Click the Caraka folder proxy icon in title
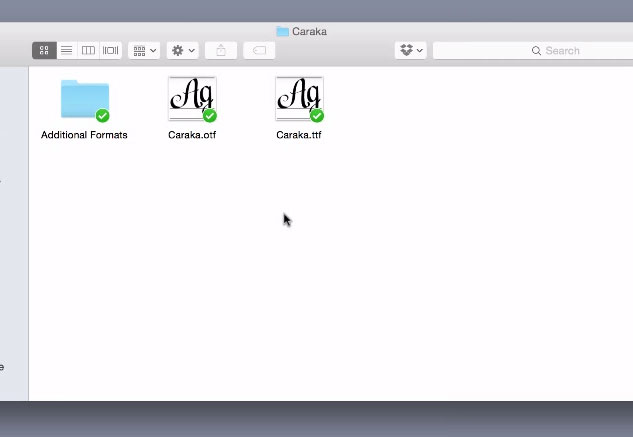633x437 pixels. point(282,32)
